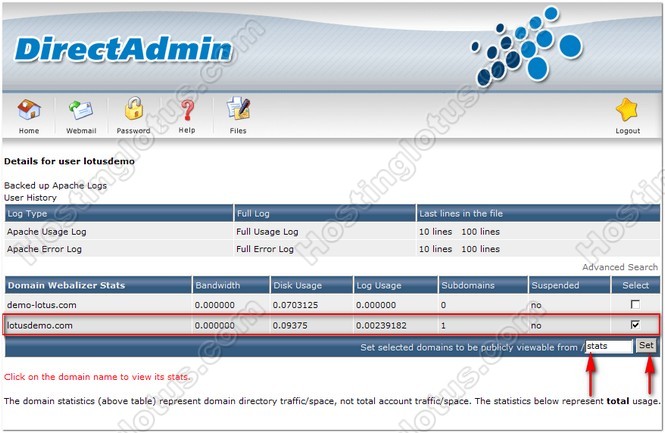Click the Help label in navigation

click(x=187, y=130)
